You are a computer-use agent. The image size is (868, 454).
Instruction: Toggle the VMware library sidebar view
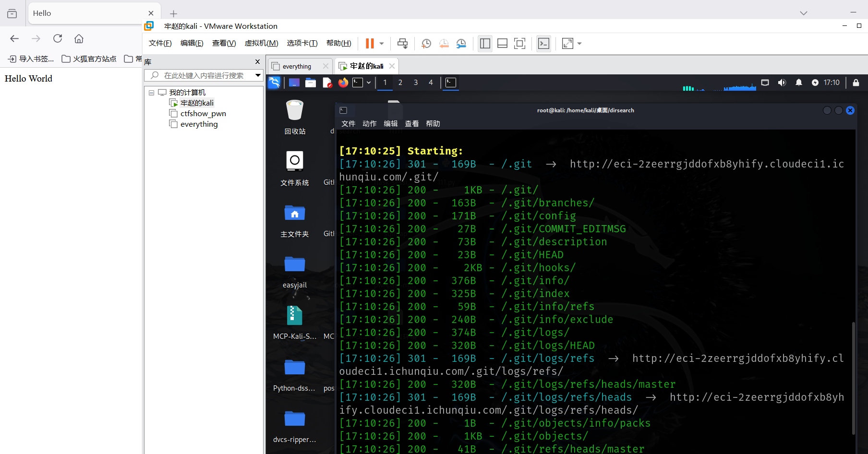click(x=485, y=44)
